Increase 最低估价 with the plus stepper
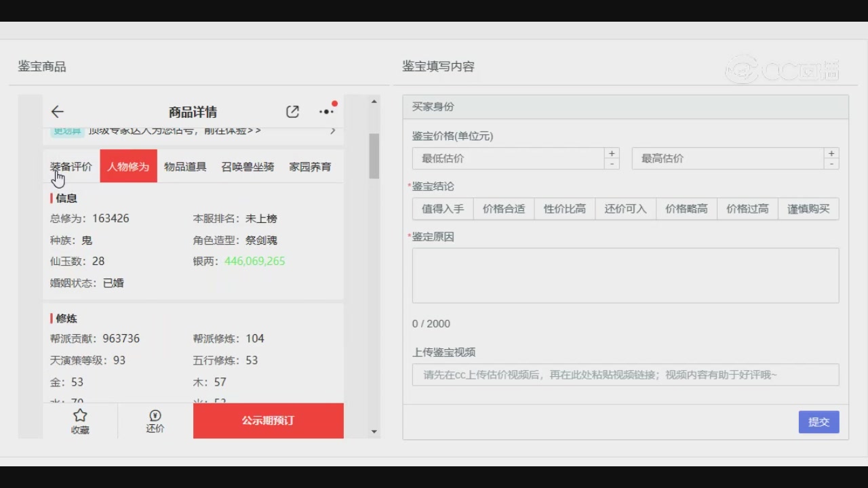The image size is (868, 488). click(612, 153)
